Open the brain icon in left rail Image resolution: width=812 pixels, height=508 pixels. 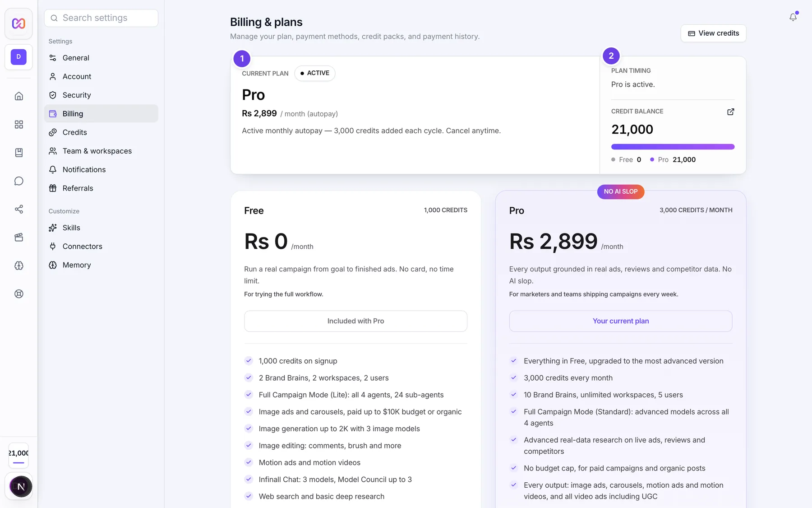tap(18, 266)
